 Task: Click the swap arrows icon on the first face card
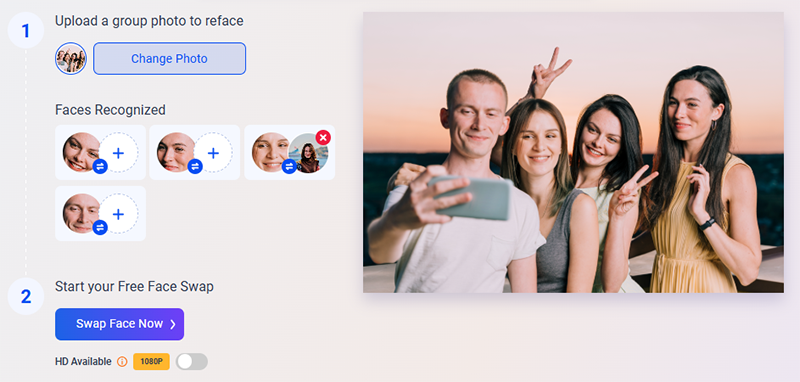point(100,166)
